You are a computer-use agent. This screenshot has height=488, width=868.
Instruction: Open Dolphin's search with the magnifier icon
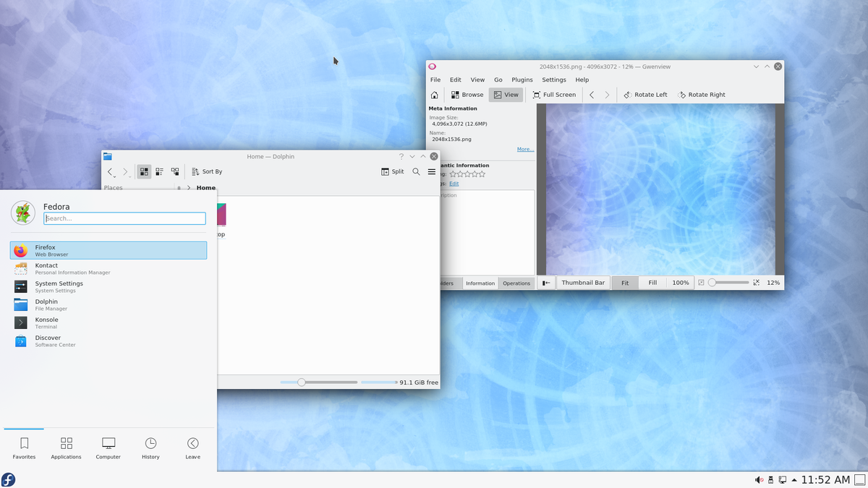(416, 171)
